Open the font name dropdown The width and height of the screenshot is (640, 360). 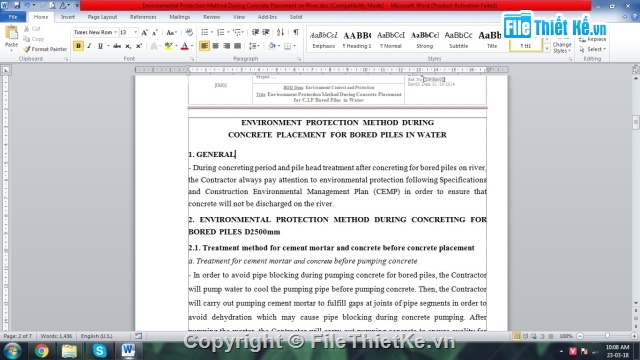pyautogui.click(x=116, y=32)
